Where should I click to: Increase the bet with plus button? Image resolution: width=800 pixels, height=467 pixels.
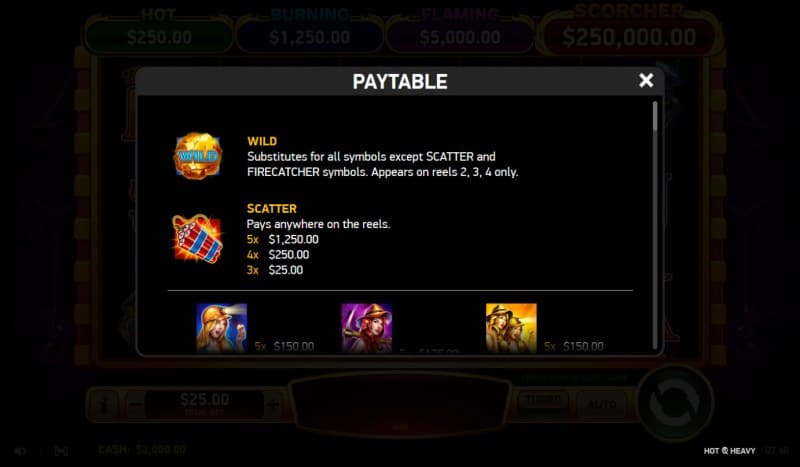point(273,405)
